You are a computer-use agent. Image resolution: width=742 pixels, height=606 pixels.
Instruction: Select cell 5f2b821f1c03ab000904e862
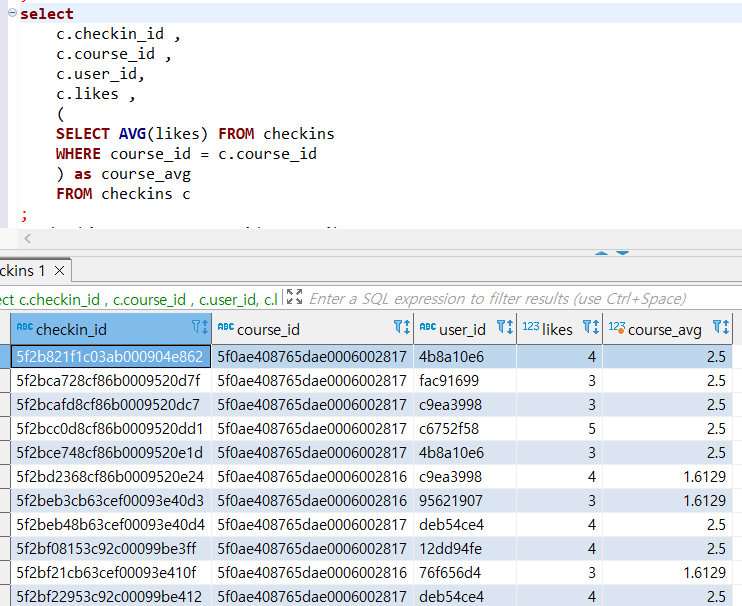click(111, 357)
